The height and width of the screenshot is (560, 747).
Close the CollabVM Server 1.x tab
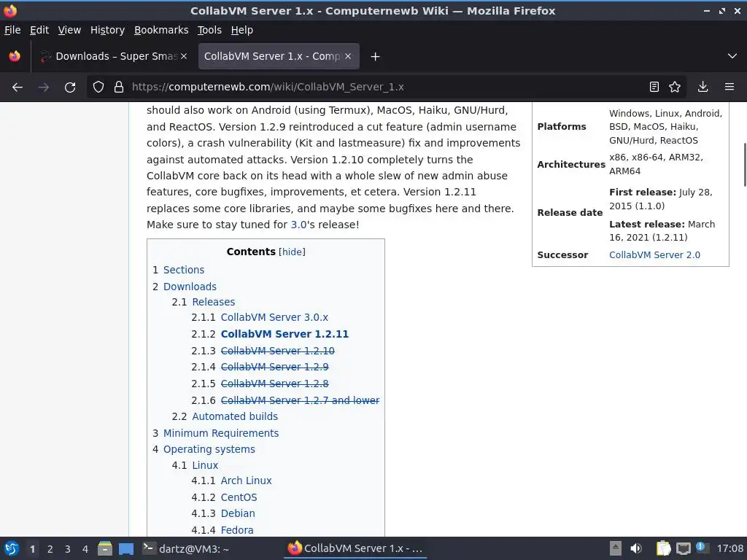coord(348,56)
